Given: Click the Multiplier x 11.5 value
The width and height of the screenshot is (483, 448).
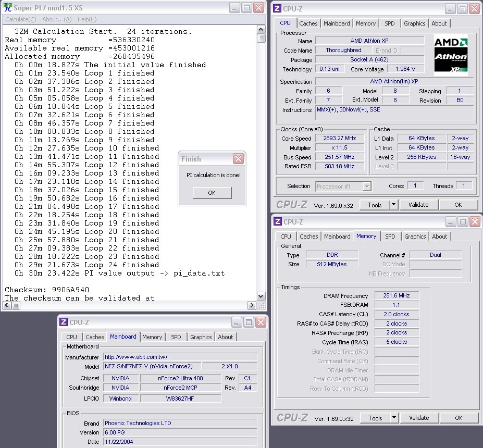Looking at the screenshot, I should (x=340, y=148).
